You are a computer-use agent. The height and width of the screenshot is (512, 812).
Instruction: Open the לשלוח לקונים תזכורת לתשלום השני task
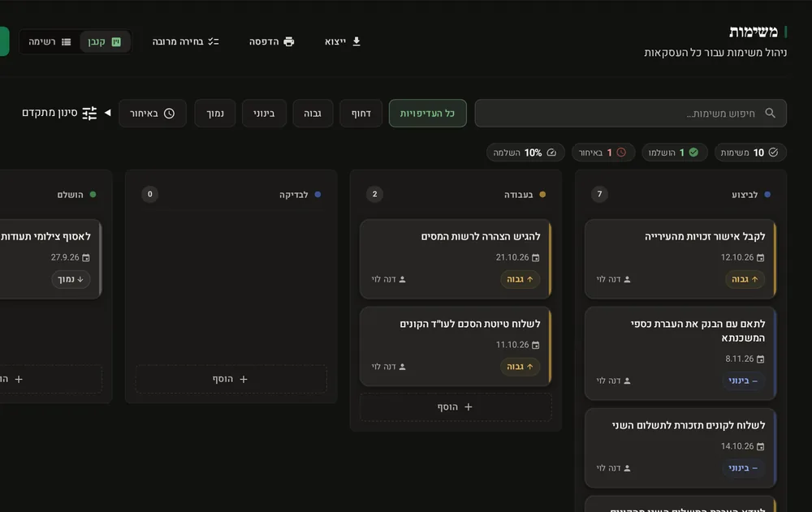pyautogui.click(x=680, y=448)
